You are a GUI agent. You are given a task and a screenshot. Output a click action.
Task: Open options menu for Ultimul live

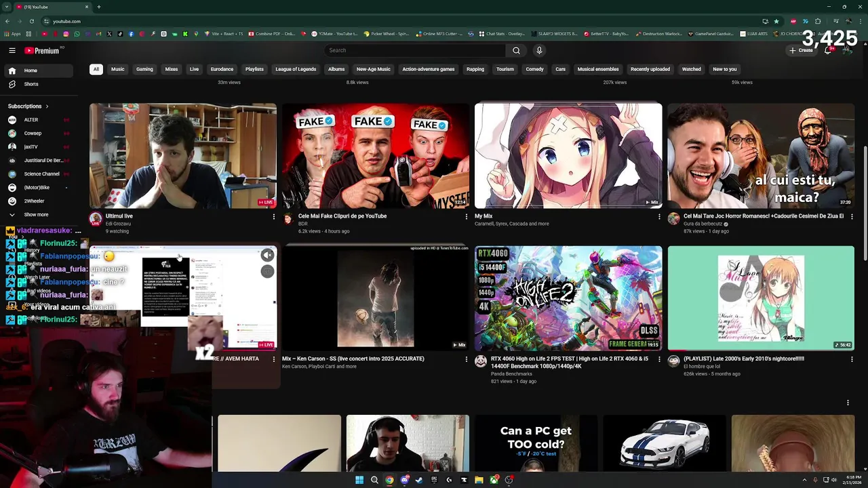[x=274, y=217]
